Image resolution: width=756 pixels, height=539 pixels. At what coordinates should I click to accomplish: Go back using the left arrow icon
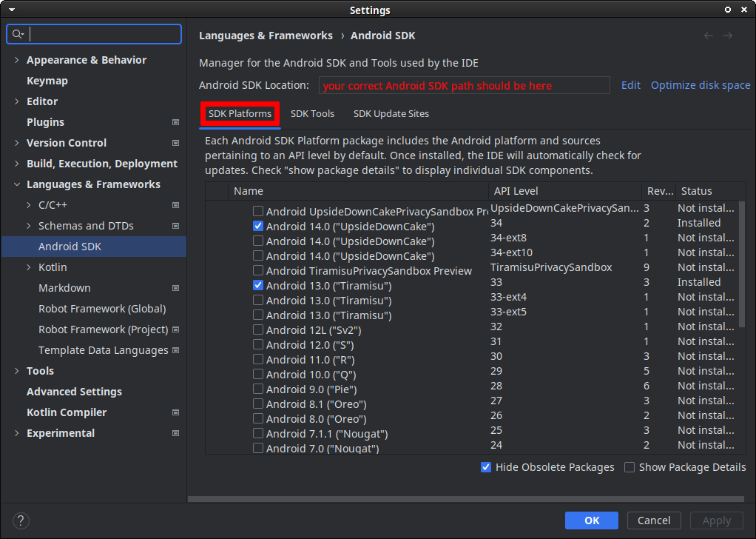click(708, 36)
